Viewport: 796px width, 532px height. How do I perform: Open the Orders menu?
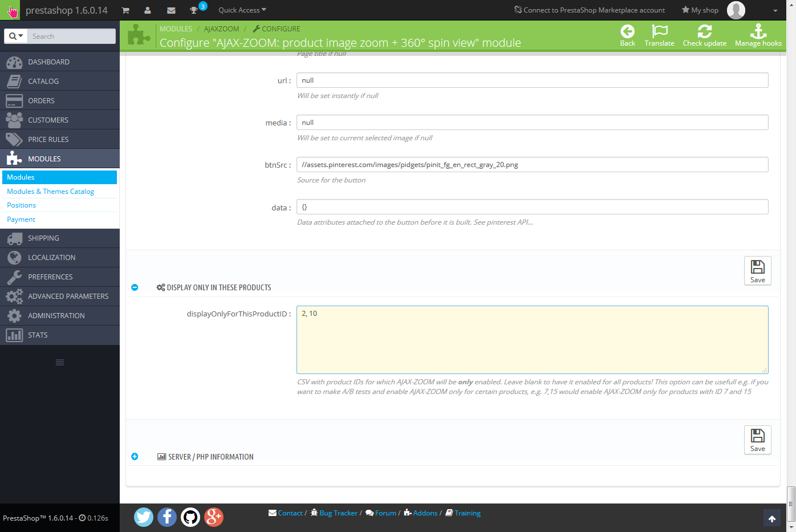tap(60, 100)
